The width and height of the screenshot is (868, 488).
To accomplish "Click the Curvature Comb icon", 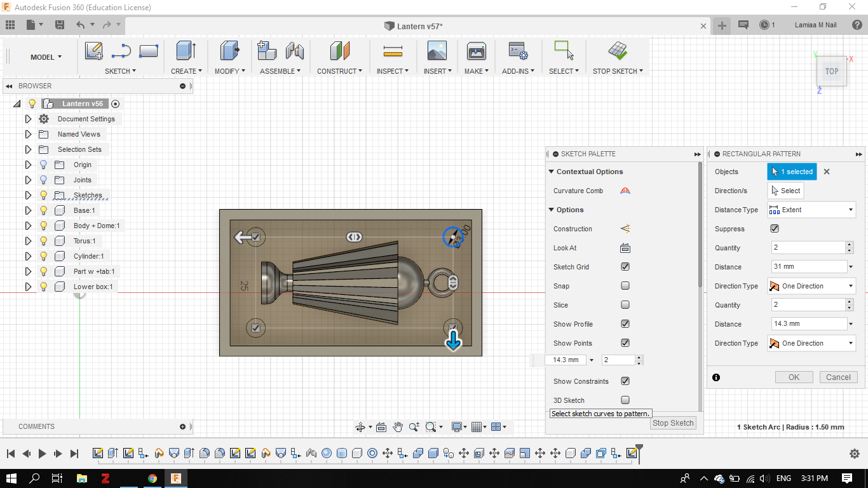I will [625, 191].
